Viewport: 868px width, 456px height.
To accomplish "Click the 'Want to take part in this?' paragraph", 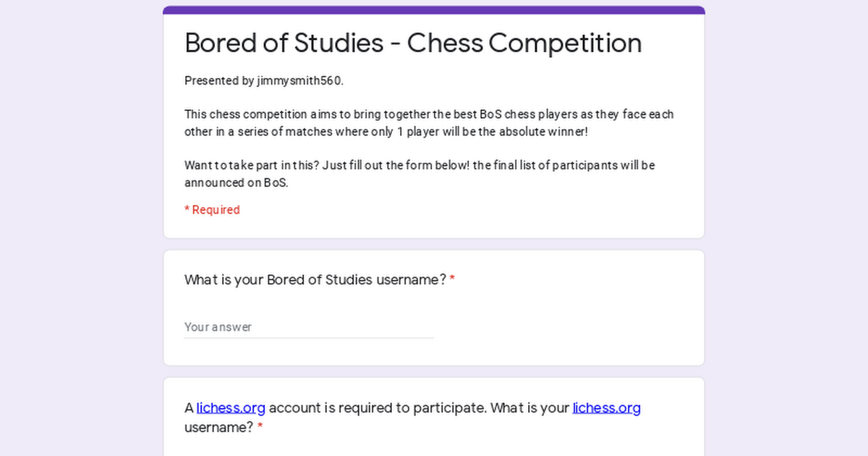I will 420,174.
